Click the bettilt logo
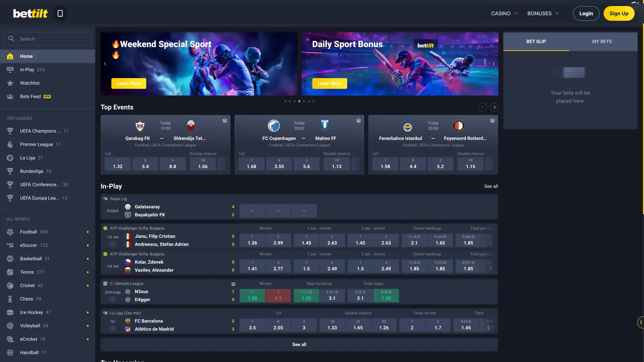 [31, 13]
